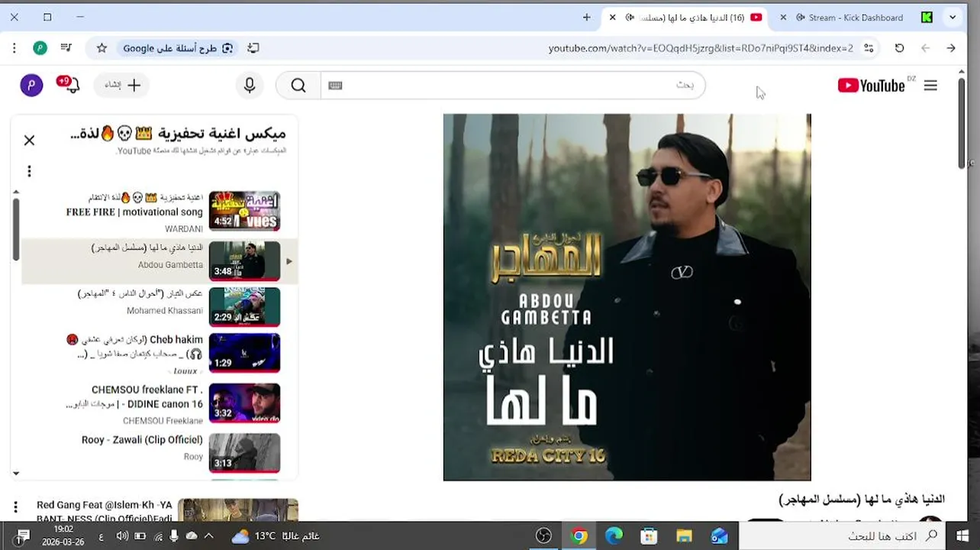The height and width of the screenshot is (550, 980).
Task: Show hidden system tray icons
Action: click(208, 536)
